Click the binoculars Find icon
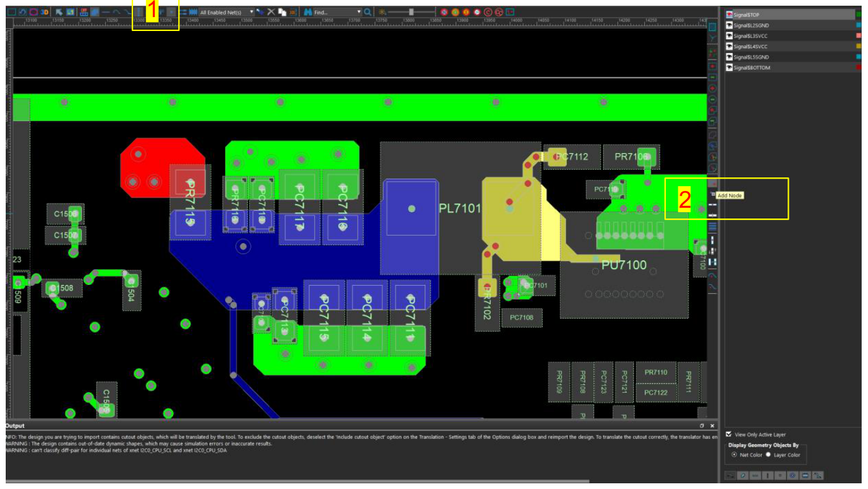This screenshot has height=489, width=868. click(x=308, y=12)
